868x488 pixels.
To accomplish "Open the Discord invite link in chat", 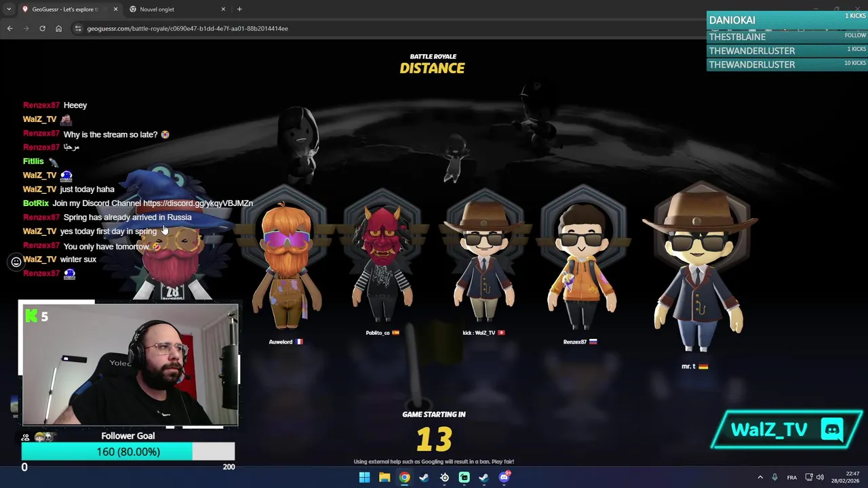I will coord(198,203).
